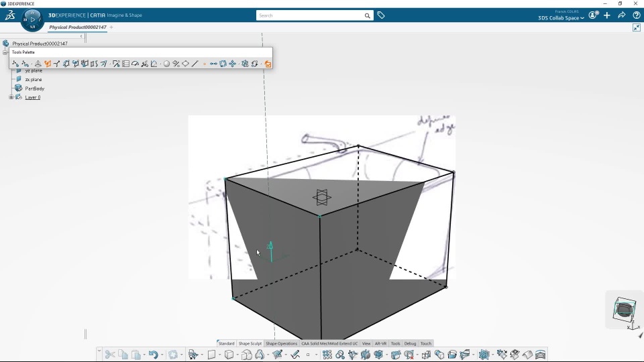This screenshot has height=362, width=644.
Task: Click the 3DEXPERIENCE compass play button
Action: tap(32, 19)
